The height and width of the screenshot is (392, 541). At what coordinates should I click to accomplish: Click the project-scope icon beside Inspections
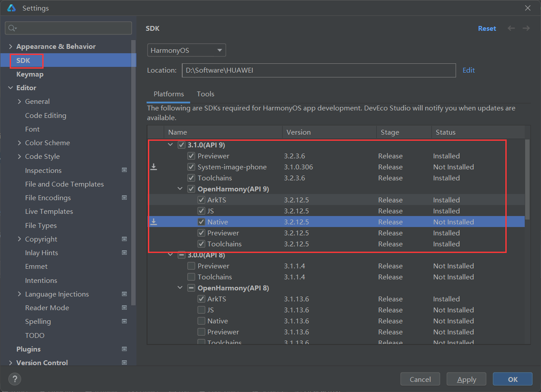click(124, 170)
